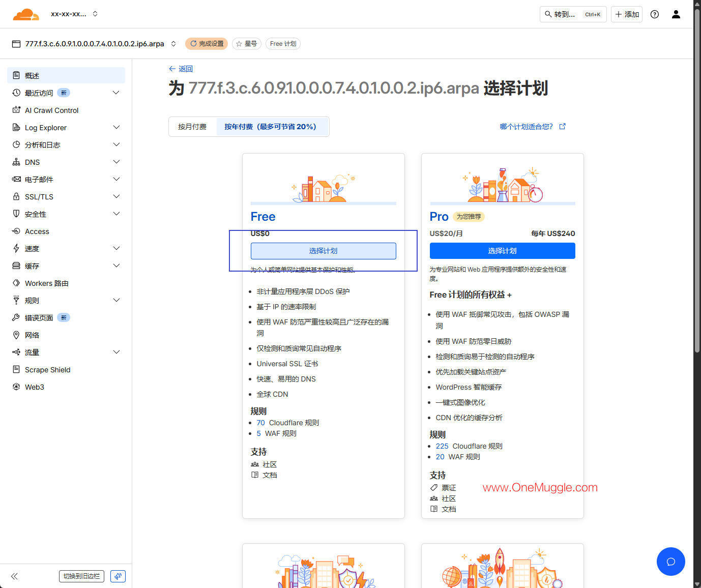Switch to 按月付费 monthly billing tab
The height and width of the screenshot is (588, 701).
(192, 127)
